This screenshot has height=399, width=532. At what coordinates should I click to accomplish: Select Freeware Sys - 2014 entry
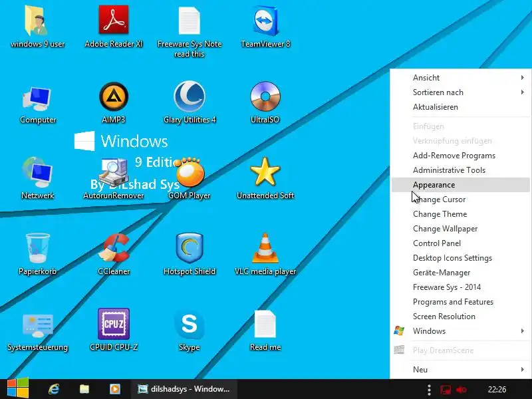(x=460, y=287)
